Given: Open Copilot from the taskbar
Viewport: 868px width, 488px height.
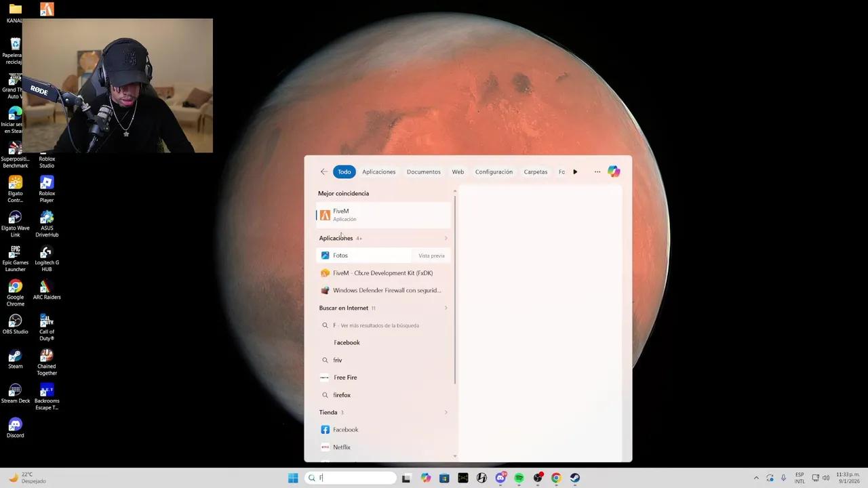Looking at the screenshot, I should click(425, 478).
